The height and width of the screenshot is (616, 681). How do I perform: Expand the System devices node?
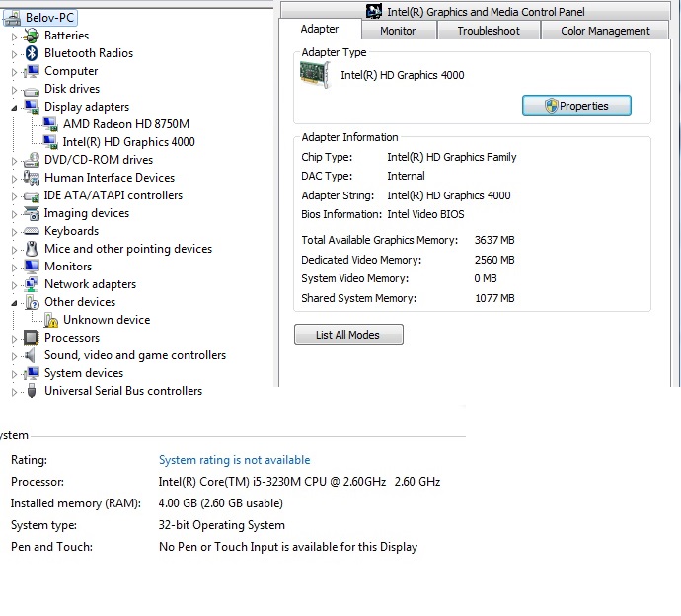point(14,374)
